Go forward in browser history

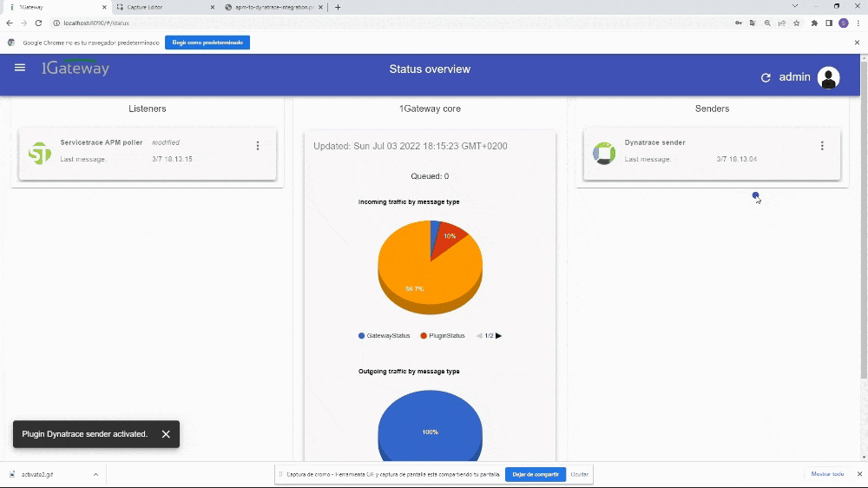tap(23, 23)
